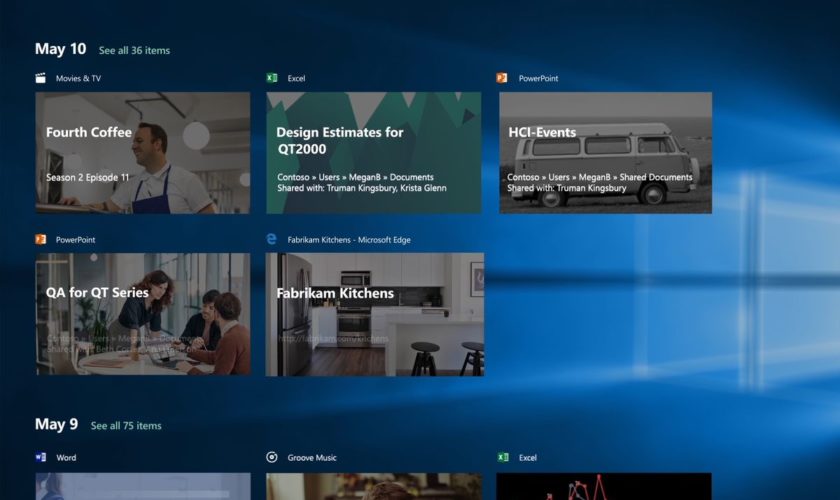
Task: Click the Excel icon above Design Estimates
Action: [272, 78]
